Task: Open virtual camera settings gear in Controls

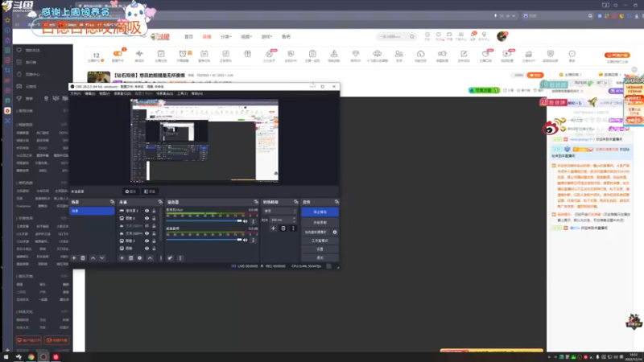Action: tap(335, 232)
